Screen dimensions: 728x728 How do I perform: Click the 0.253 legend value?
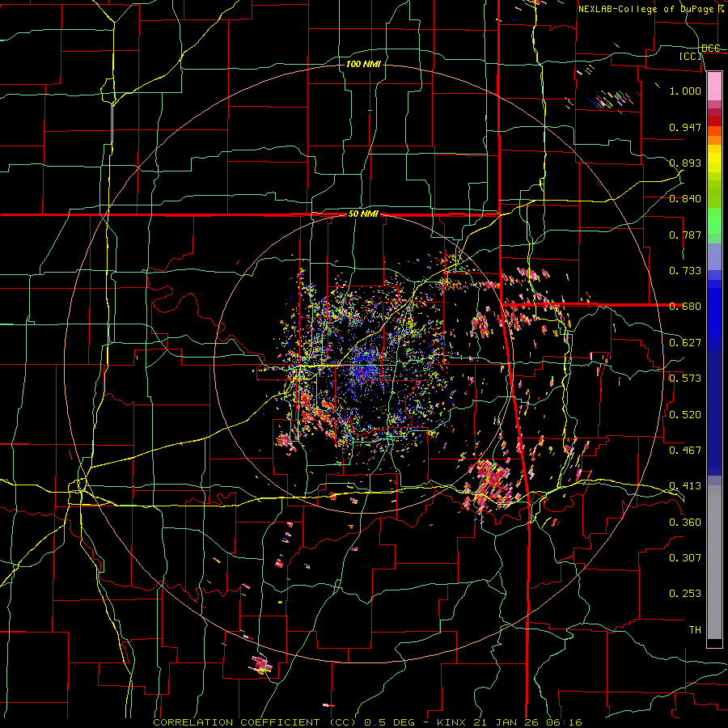click(x=685, y=594)
